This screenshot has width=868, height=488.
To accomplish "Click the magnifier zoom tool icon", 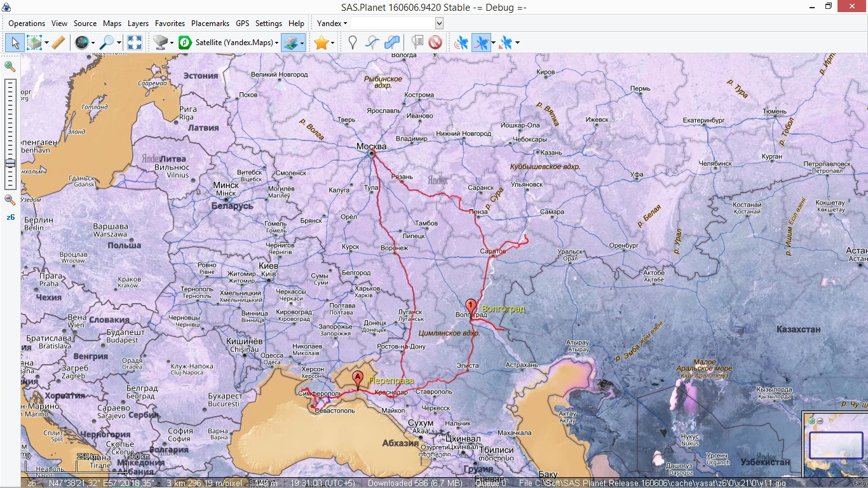I will [x=107, y=43].
